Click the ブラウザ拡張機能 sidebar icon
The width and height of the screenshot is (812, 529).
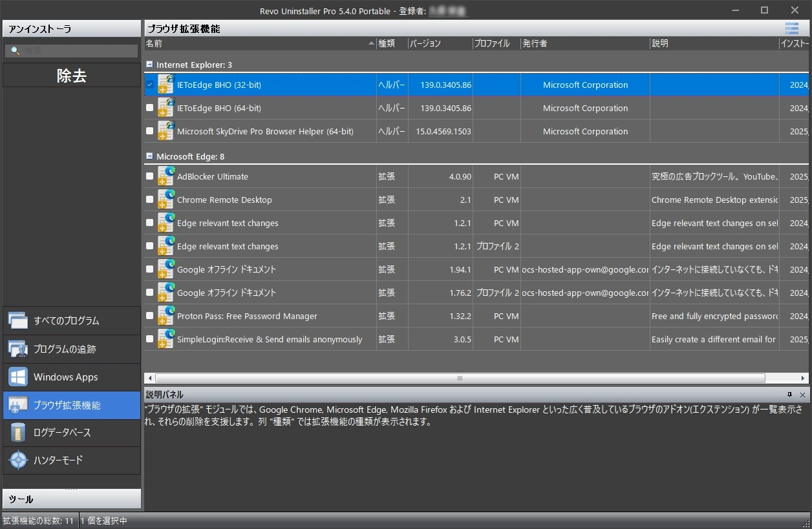[x=18, y=405]
